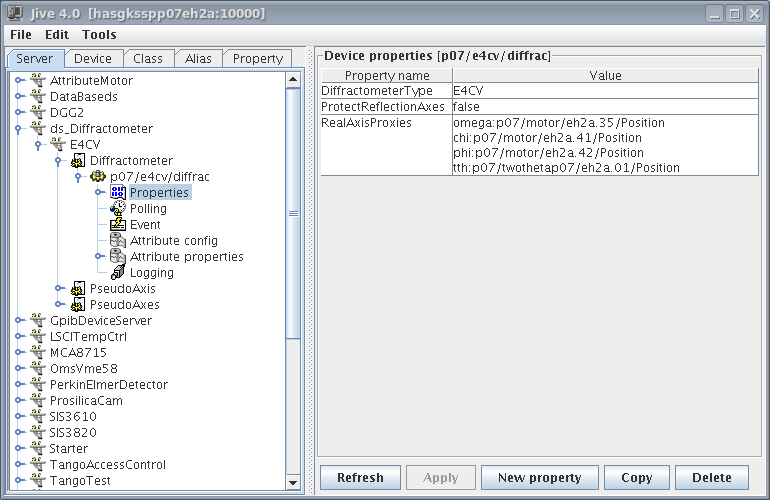
Task: Click the AttributeMotor server icon
Action: point(38,80)
